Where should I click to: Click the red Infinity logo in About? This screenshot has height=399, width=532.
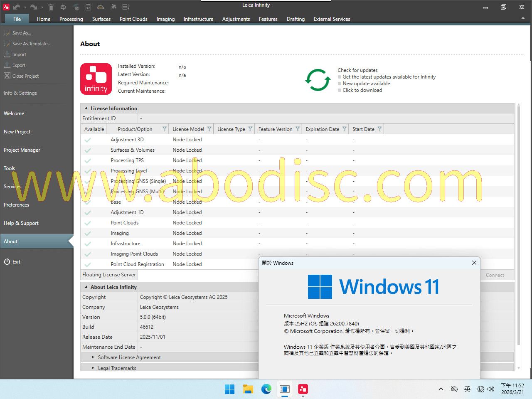point(96,79)
